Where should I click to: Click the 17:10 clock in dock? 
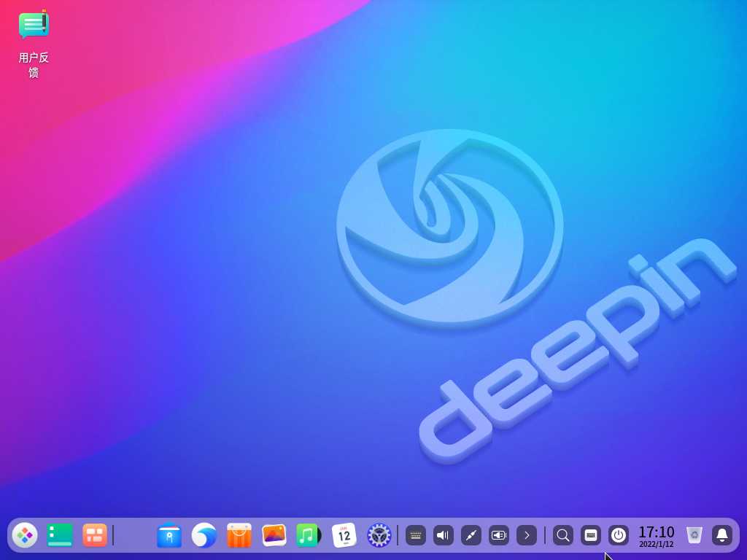pyautogui.click(x=657, y=536)
